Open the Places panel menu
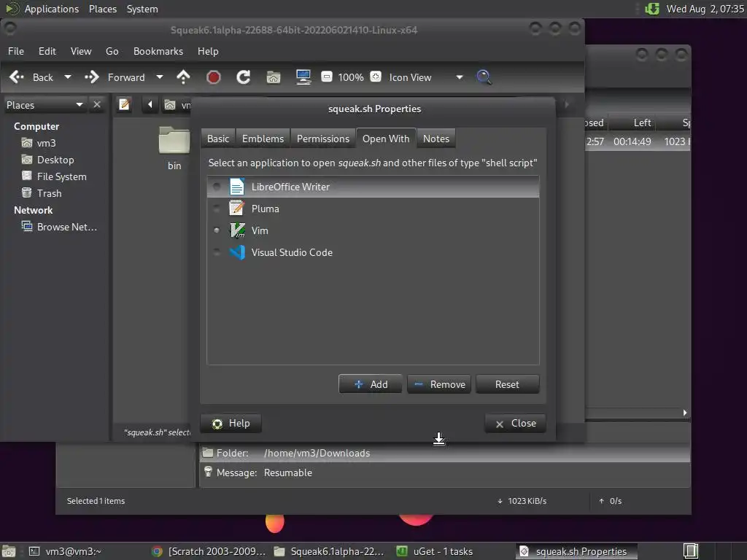 pos(102,9)
